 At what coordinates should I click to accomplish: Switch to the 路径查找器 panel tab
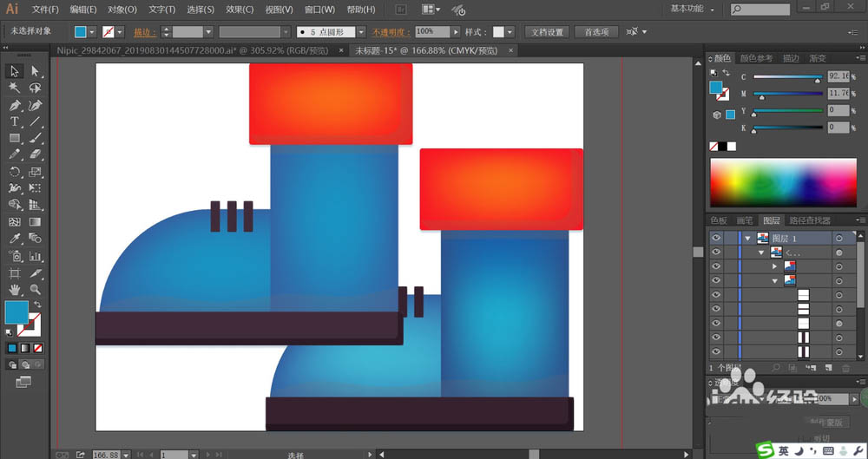810,220
